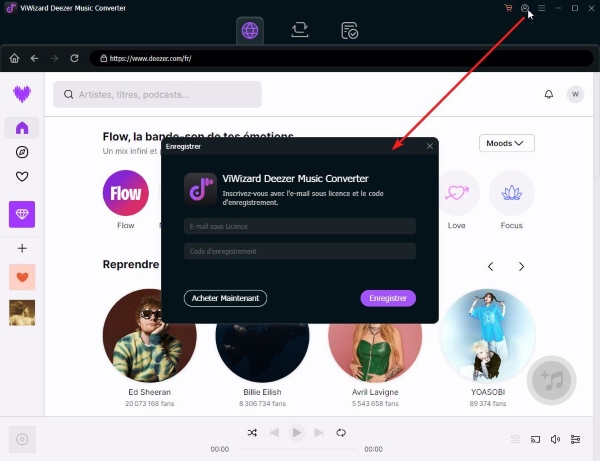Open Billie Eilish artist name
Screen dimensions: 600x461
click(x=262, y=392)
